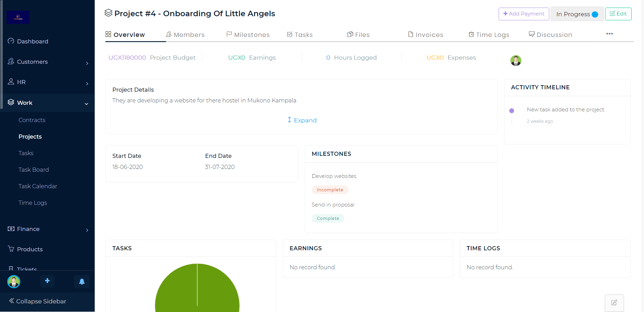Screen dimensions: 644x312
Task: Expand the project details text
Action: point(302,120)
